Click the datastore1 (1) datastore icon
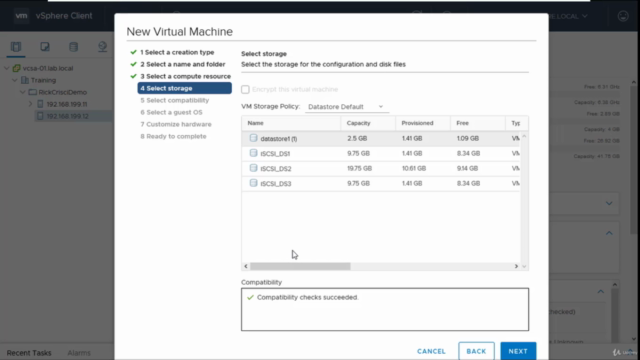The image size is (640, 360). [x=253, y=138]
